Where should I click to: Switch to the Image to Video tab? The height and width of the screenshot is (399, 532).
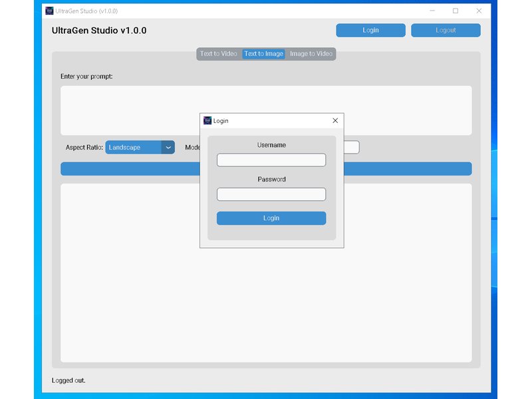coord(311,54)
